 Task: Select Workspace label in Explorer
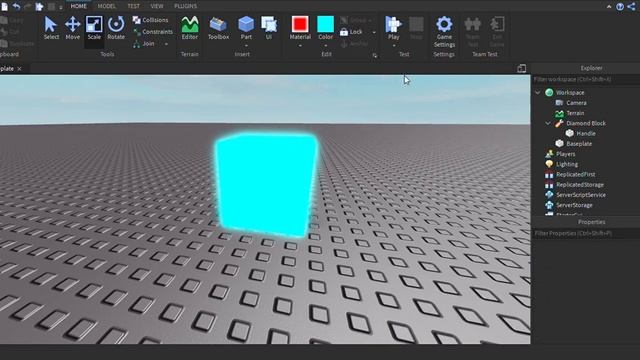[x=570, y=93]
